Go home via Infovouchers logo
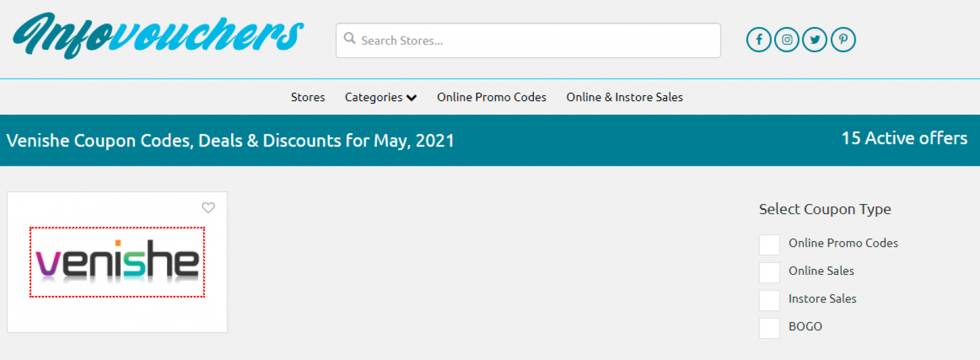Screen dimensions: 980x360 [x=159, y=35]
